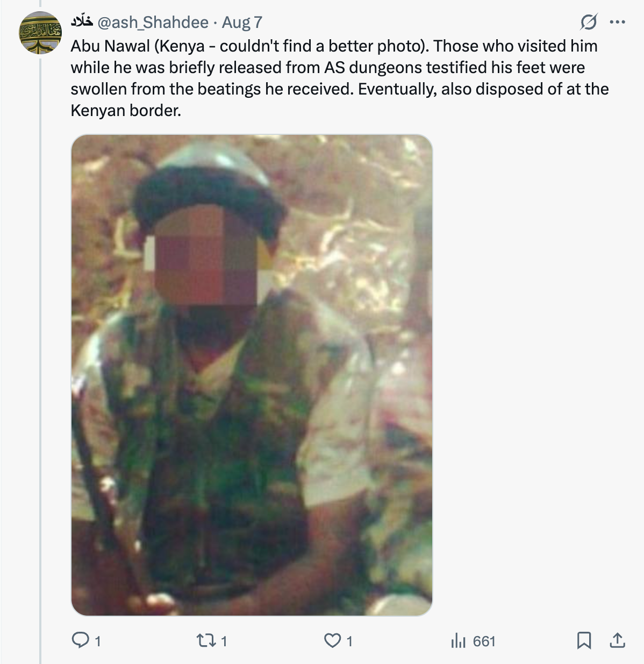The width and height of the screenshot is (644, 664).
Task: Open the attached camouflage soldier photo
Action: (x=252, y=375)
